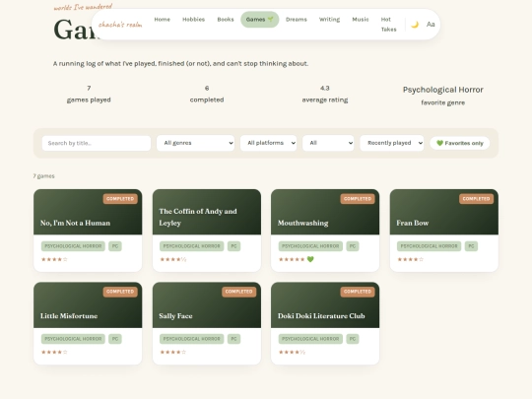Click the 'completed' stat label

click(207, 100)
